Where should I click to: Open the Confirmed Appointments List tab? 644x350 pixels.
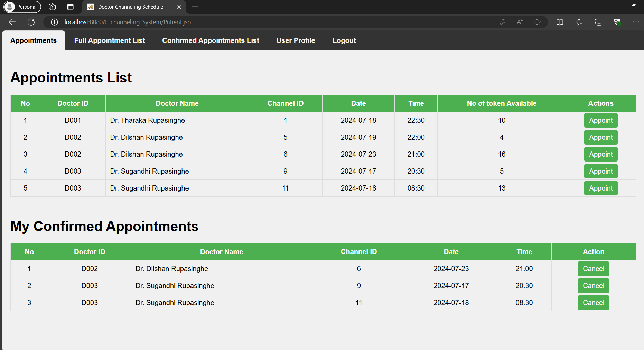click(x=211, y=40)
